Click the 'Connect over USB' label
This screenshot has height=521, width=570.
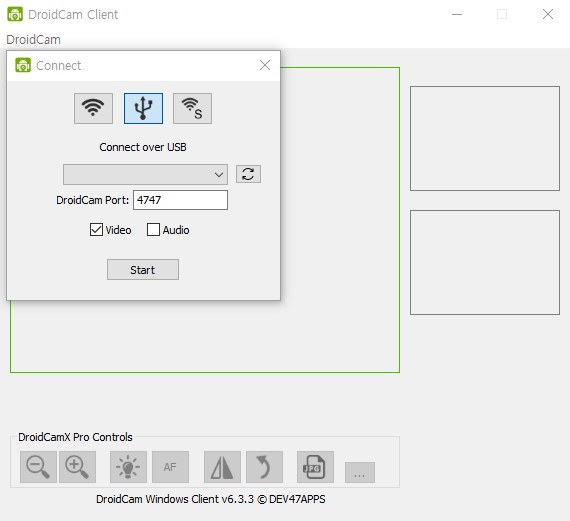point(143,147)
